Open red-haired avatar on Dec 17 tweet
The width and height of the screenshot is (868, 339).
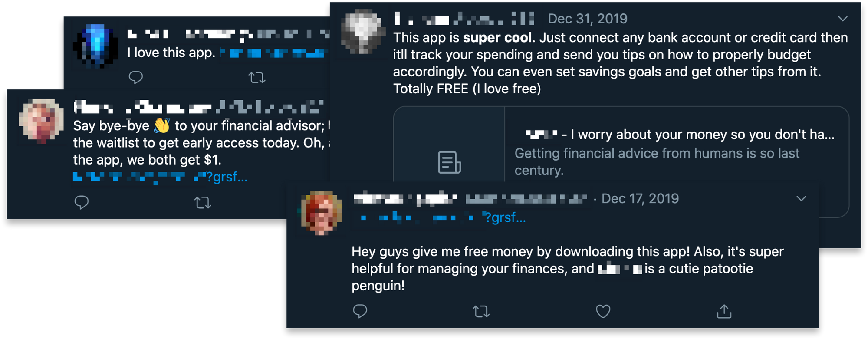[x=322, y=213]
